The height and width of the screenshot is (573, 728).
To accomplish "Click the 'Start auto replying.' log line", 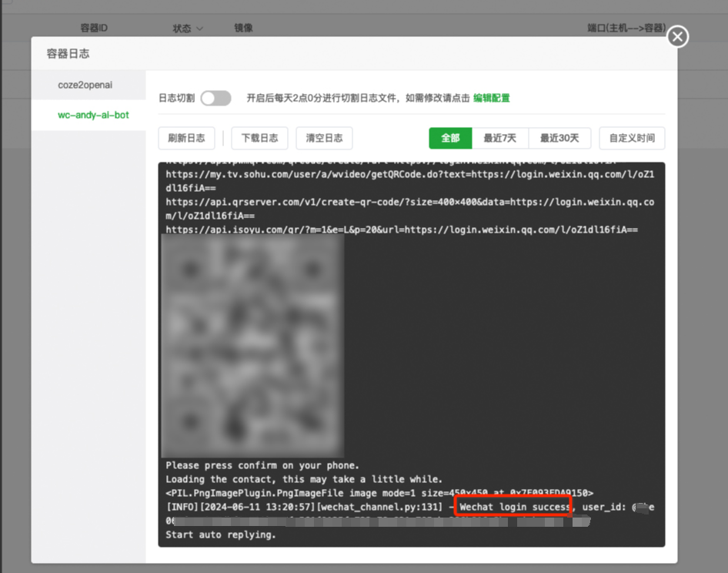I will coord(221,535).
